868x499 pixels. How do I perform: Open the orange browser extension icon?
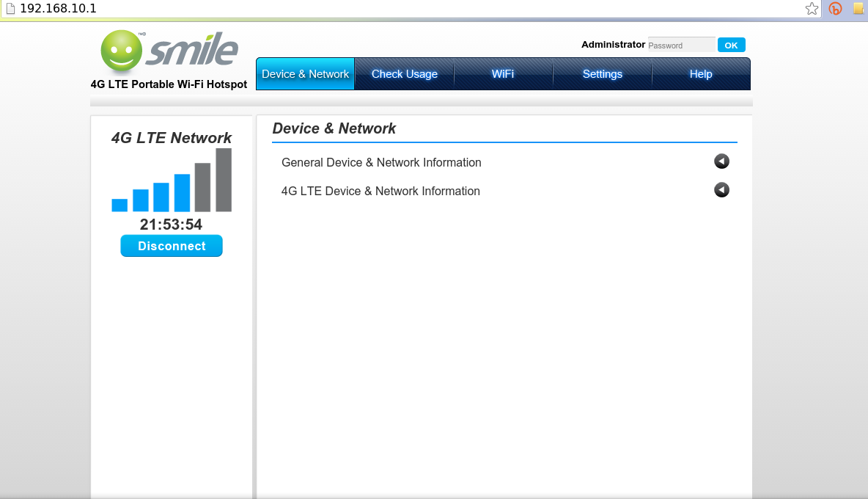coord(835,8)
